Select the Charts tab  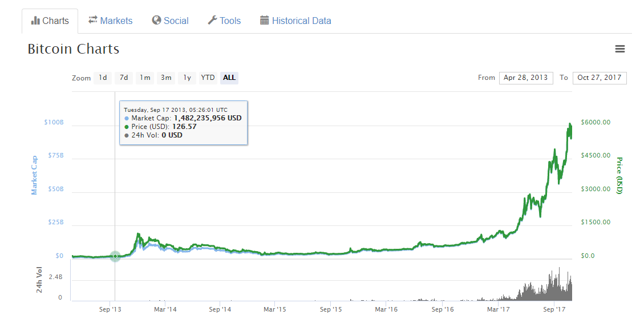tap(50, 21)
